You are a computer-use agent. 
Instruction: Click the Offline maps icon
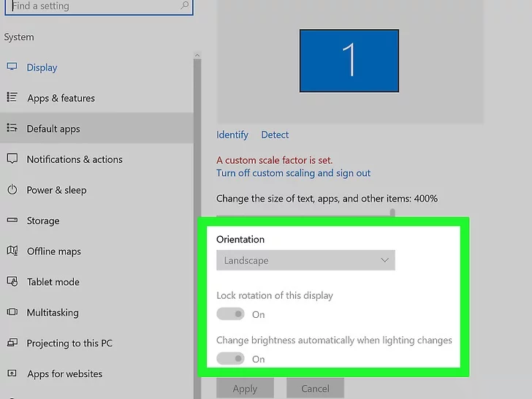tap(12, 251)
